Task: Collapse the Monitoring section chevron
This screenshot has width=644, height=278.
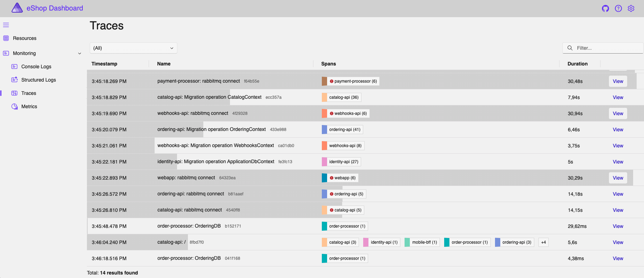Action: [x=80, y=54]
